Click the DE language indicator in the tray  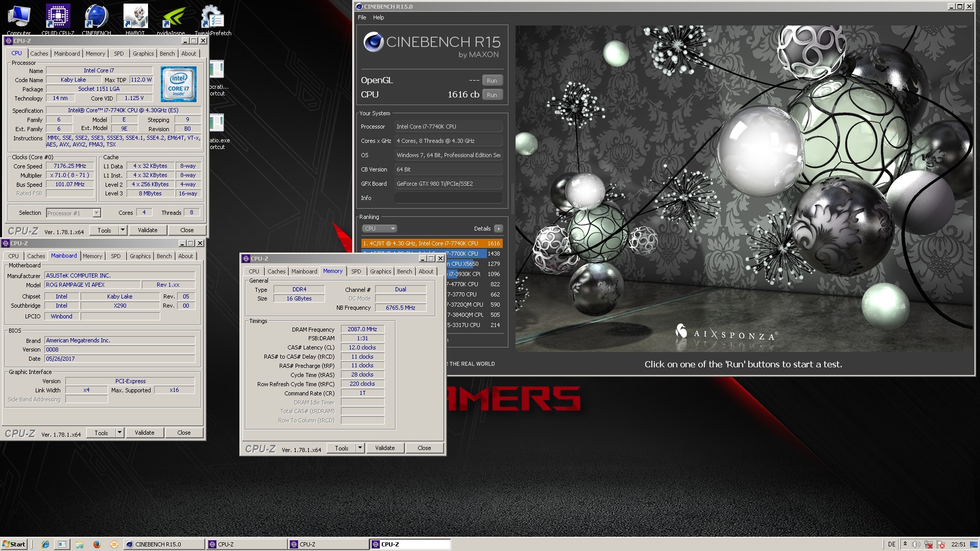pos(892,544)
